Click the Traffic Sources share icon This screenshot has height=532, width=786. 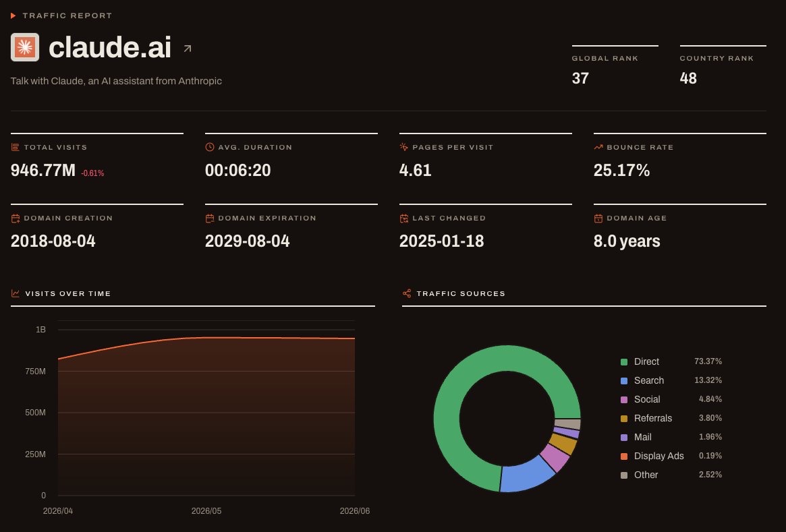(407, 293)
